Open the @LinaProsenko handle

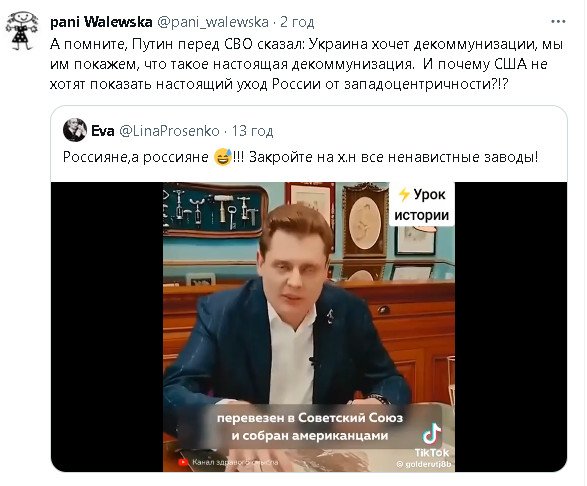pos(169,131)
